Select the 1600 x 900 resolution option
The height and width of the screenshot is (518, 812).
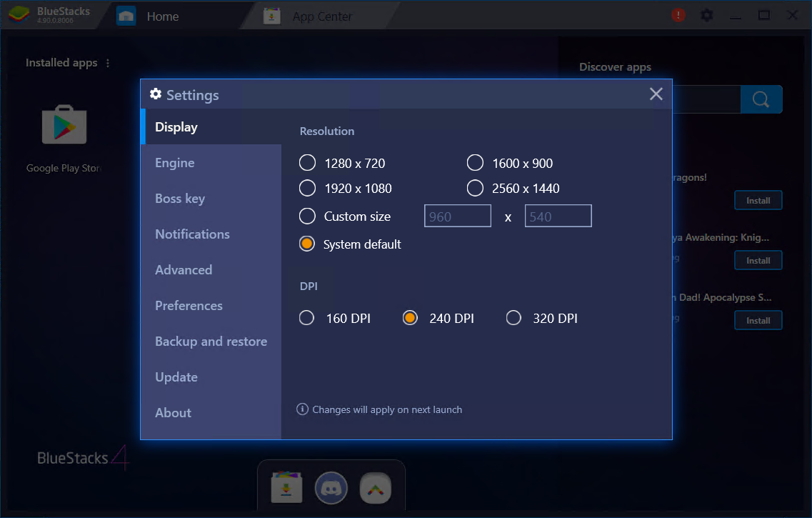(x=475, y=163)
